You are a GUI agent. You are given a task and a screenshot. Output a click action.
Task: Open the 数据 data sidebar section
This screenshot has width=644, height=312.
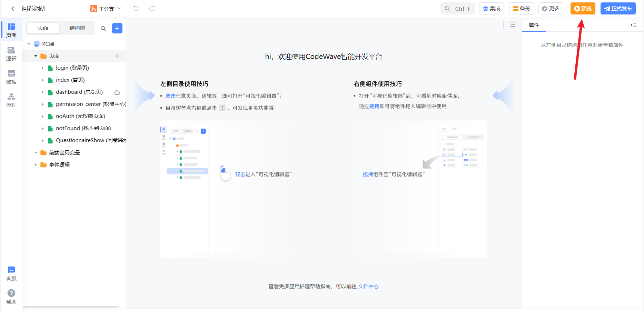pos(11,77)
